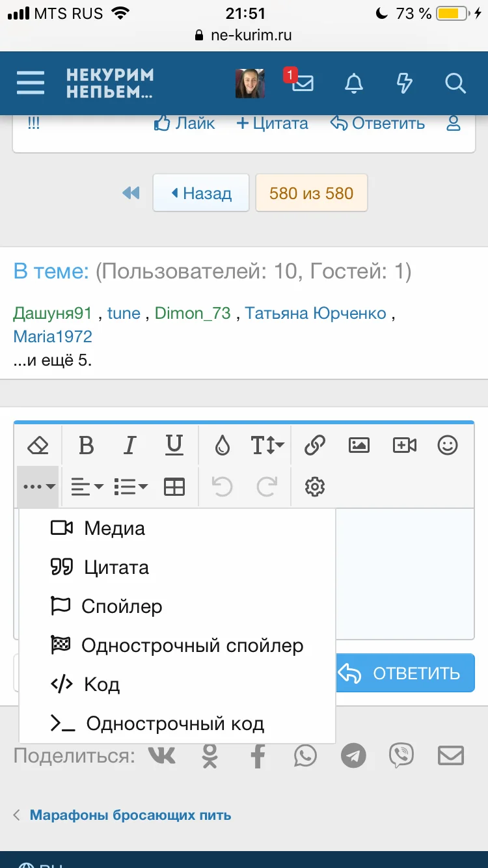Viewport: 488px width, 868px height.
Task: Click the insert link icon
Action: (315, 446)
